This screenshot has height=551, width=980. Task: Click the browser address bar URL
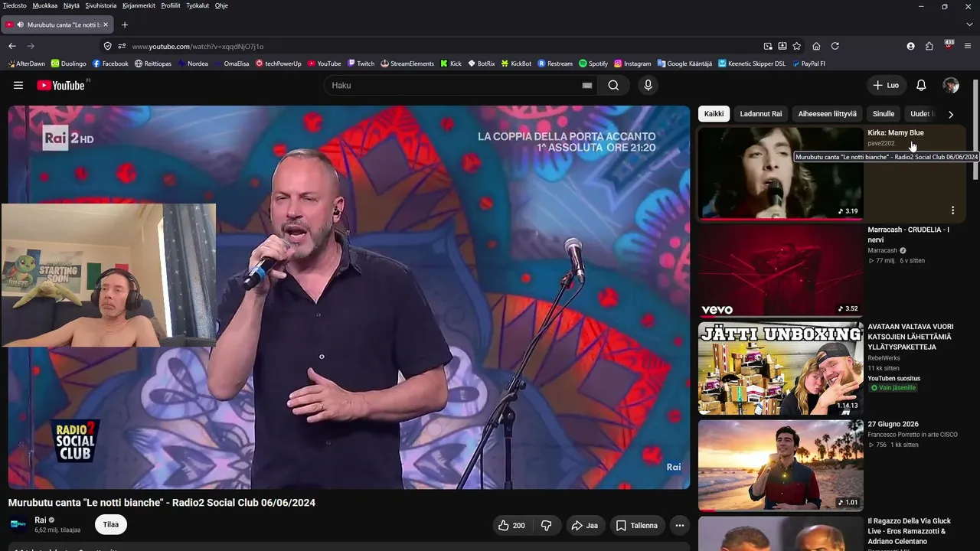[198, 47]
